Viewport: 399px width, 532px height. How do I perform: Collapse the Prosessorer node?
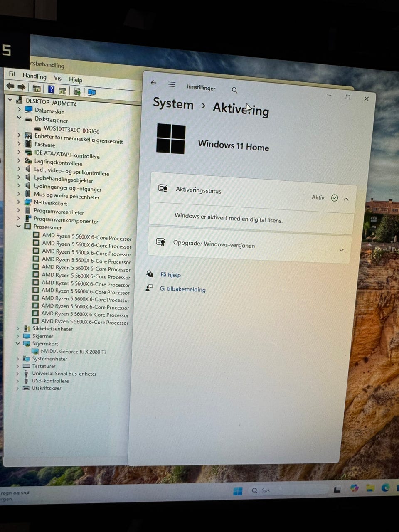point(18,226)
